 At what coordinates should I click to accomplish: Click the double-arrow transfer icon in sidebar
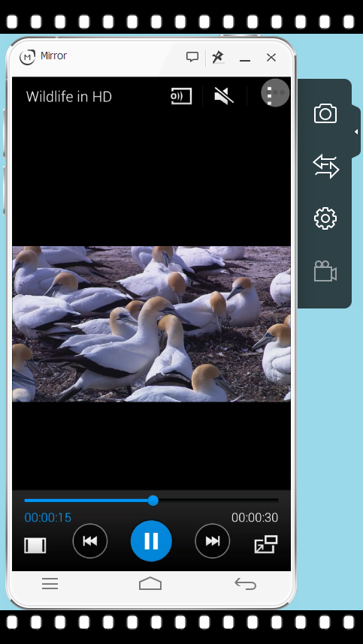pyautogui.click(x=325, y=167)
